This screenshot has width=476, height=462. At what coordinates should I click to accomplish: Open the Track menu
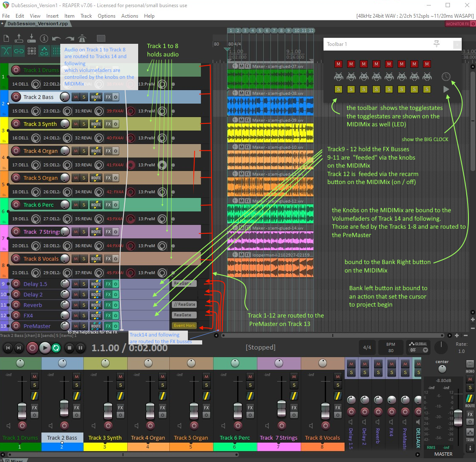coord(86,16)
